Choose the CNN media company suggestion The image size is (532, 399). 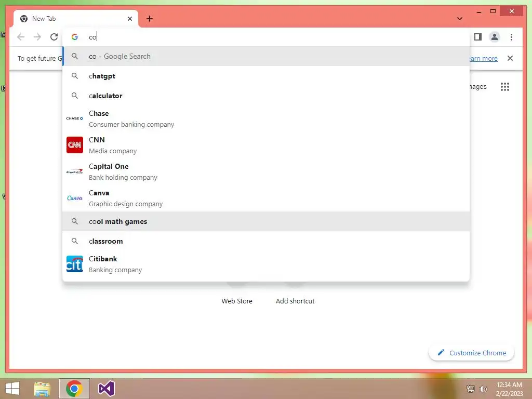point(266,145)
